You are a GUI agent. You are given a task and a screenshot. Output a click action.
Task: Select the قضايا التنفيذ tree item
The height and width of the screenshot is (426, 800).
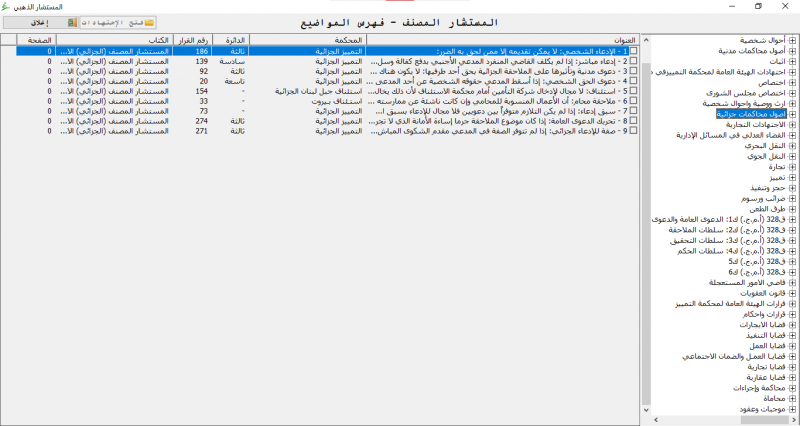766,335
